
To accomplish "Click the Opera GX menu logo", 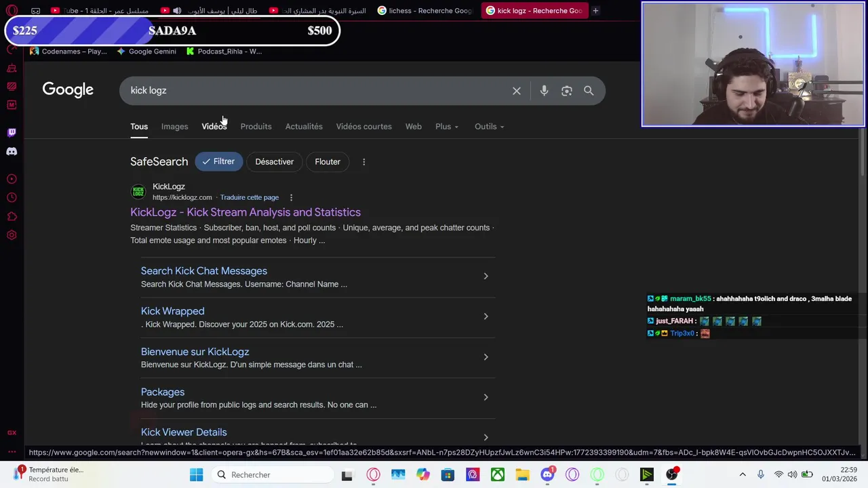I will 12,10.
